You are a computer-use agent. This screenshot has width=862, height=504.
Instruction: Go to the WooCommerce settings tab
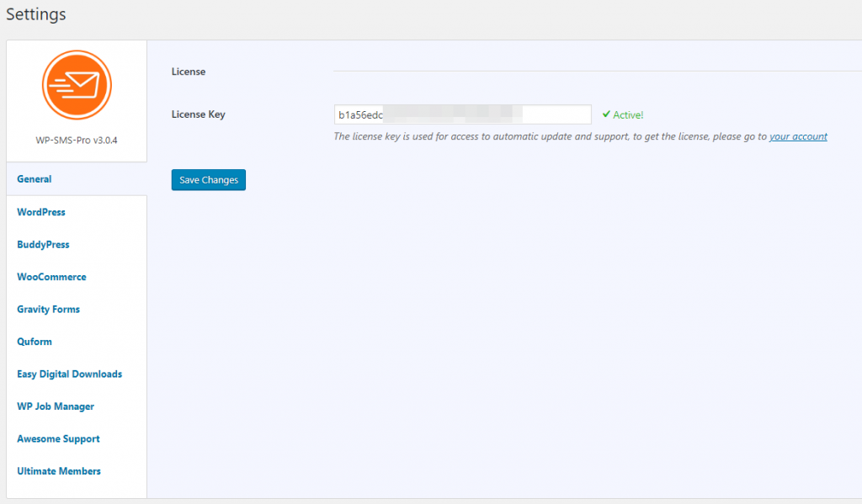point(51,277)
